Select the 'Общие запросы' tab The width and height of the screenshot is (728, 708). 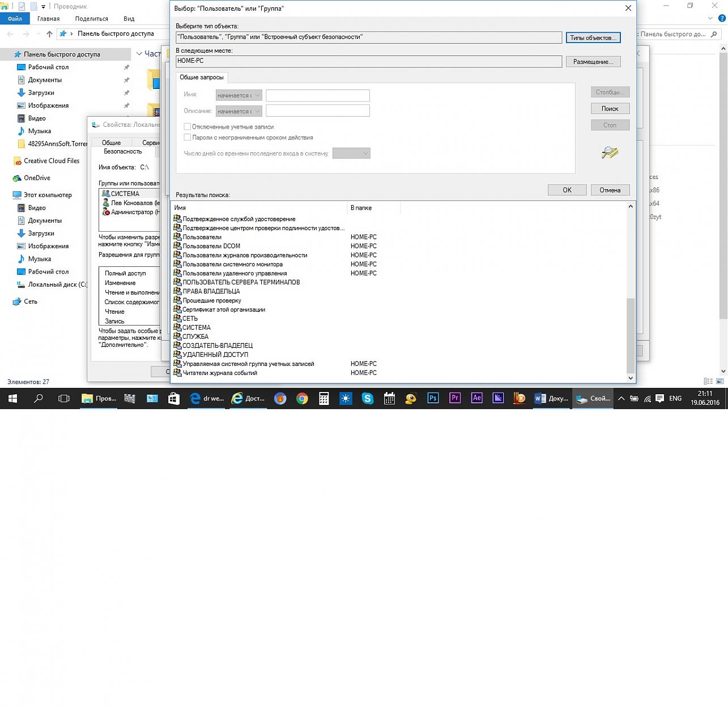(x=202, y=77)
